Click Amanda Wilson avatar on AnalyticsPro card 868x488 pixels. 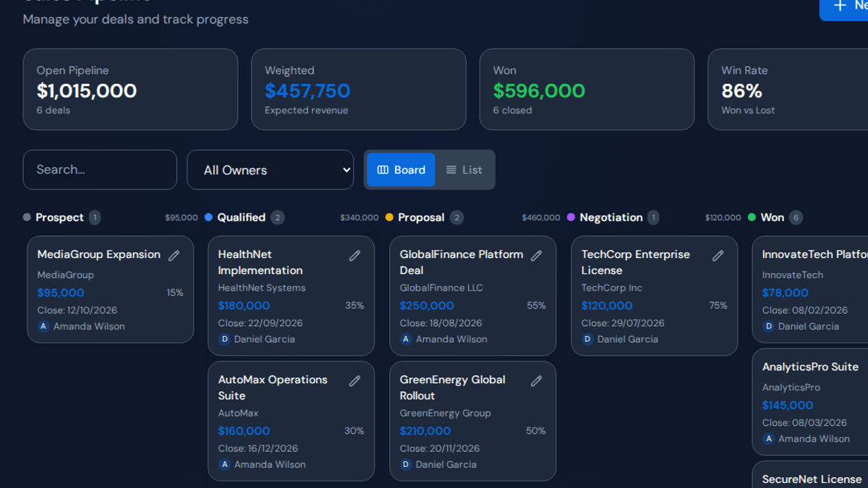tap(768, 439)
